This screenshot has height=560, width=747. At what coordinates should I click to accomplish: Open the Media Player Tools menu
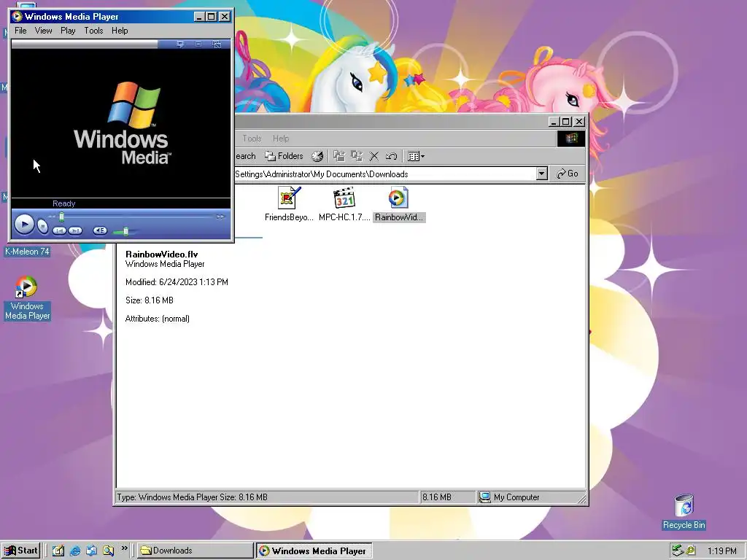coord(93,31)
